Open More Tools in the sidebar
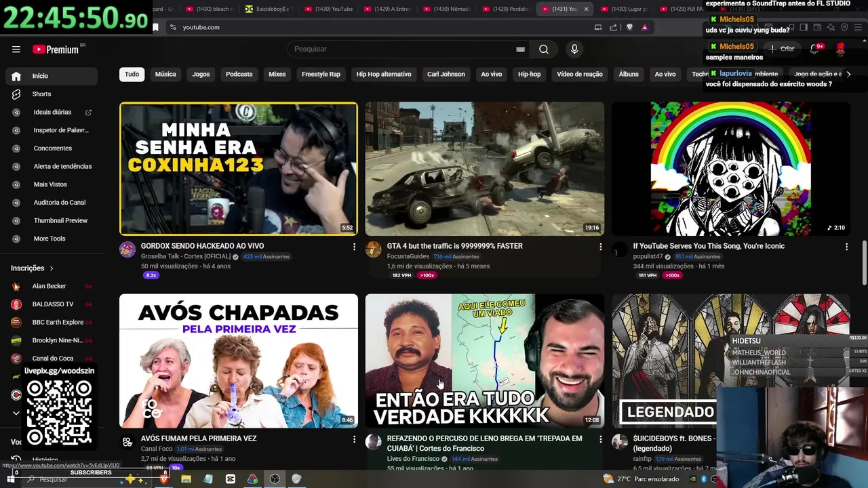Viewport: 868px width, 488px height. 51,239
